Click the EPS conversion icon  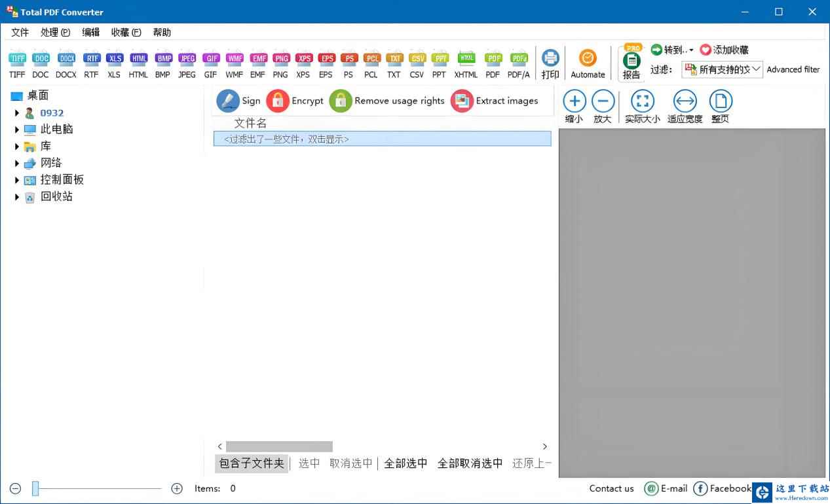pos(326,64)
